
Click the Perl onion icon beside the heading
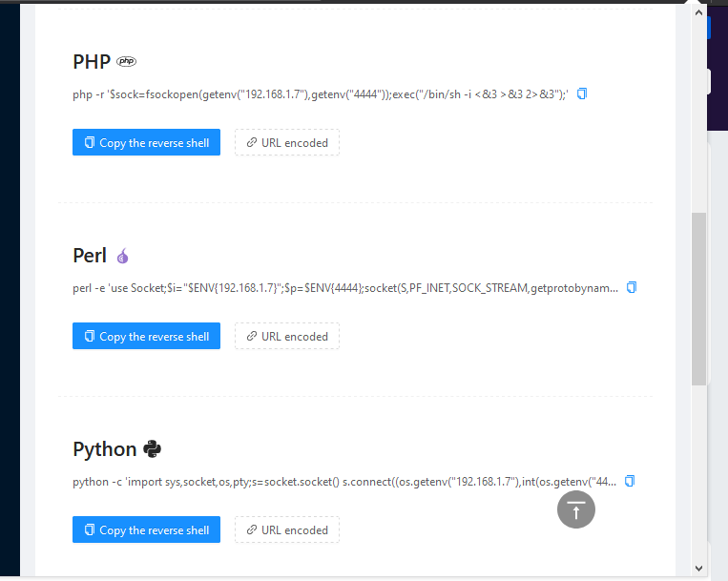[x=122, y=256]
